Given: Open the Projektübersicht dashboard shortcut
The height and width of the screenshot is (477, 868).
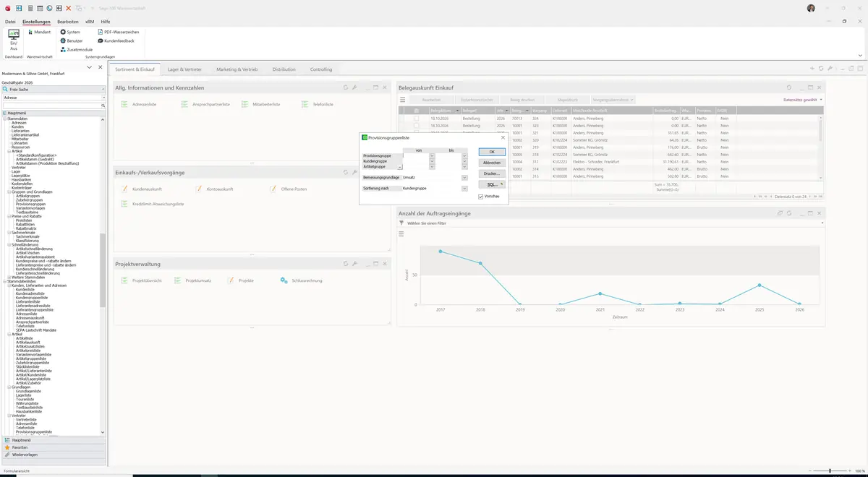Looking at the screenshot, I should point(142,280).
